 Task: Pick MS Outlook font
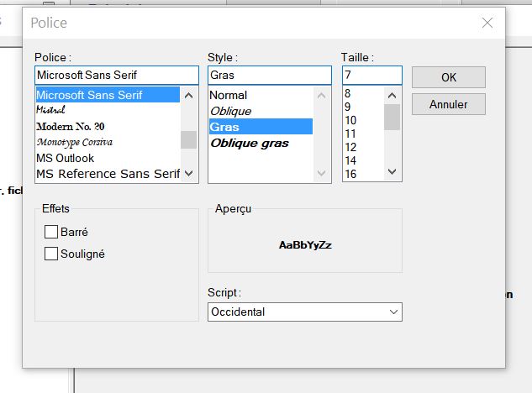(66, 158)
